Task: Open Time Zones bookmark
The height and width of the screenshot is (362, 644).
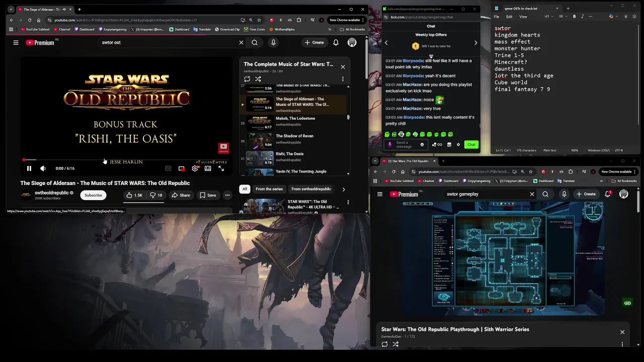Action: (x=254, y=29)
